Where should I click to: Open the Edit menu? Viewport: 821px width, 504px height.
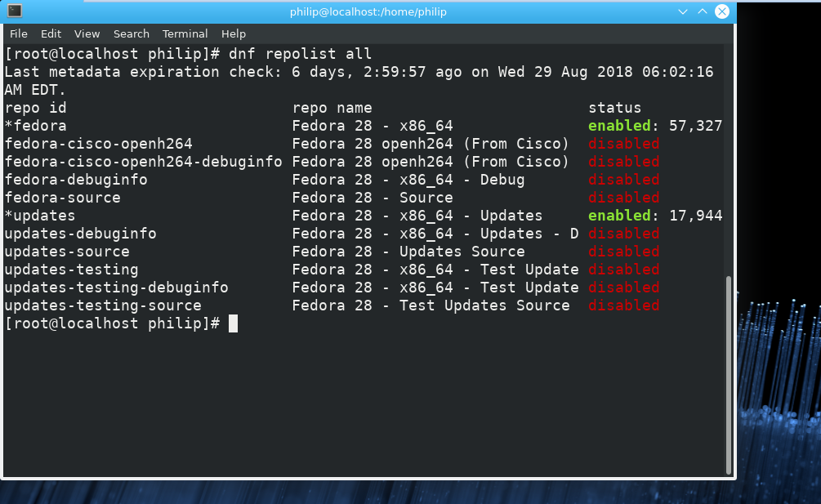(x=51, y=34)
